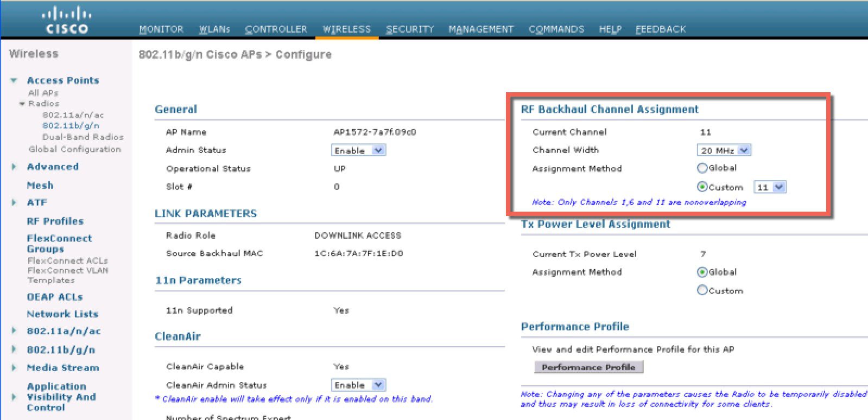Open Application Visibility And Control link
Viewport: 868px width, 420px height.
coord(61,397)
